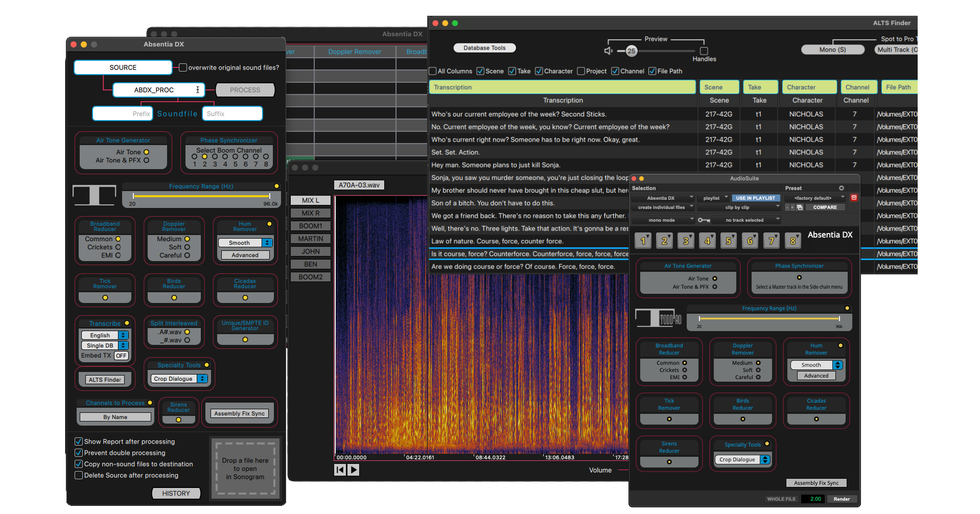Check the Project column checkbox
The width and height of the screenshot is (980, 514).
[581, 71]
